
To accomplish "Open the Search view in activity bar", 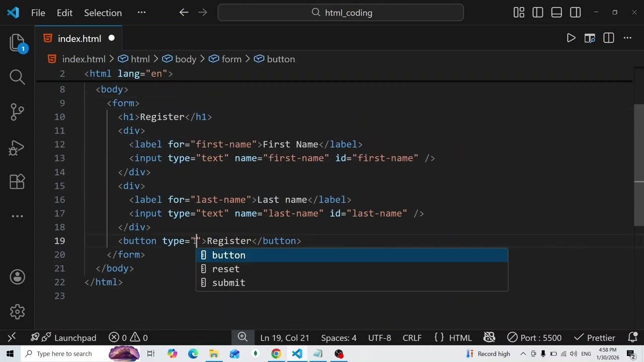I will [17, 76].
